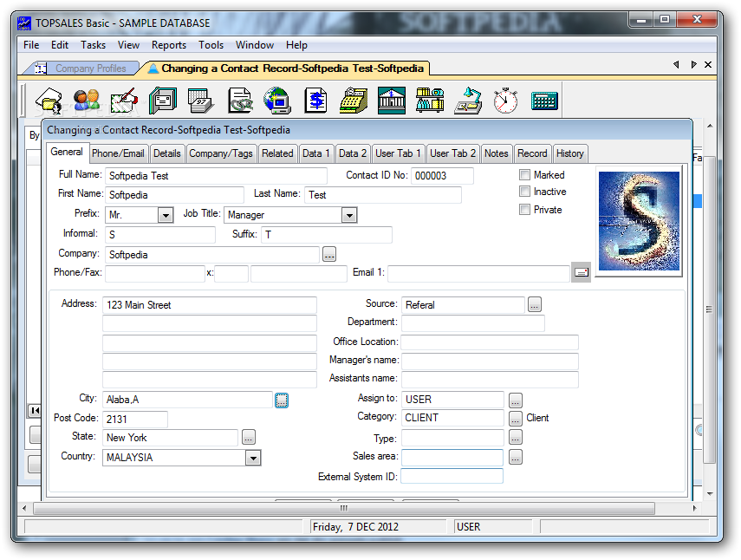Click the desk lamp icon
Screen dimensions: 741x560
click(x=468, y=101)
